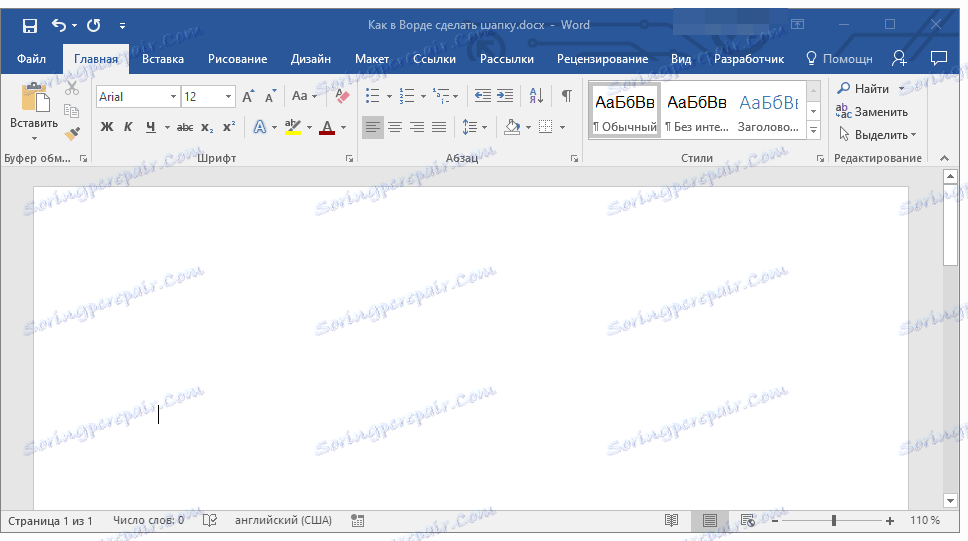
Task: Justify the paragraph text
Action: pyautogui.click(x=439, y=127)
